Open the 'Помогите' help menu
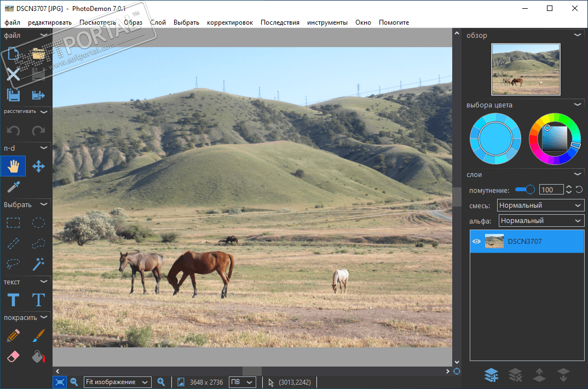 tap(394, 22)
